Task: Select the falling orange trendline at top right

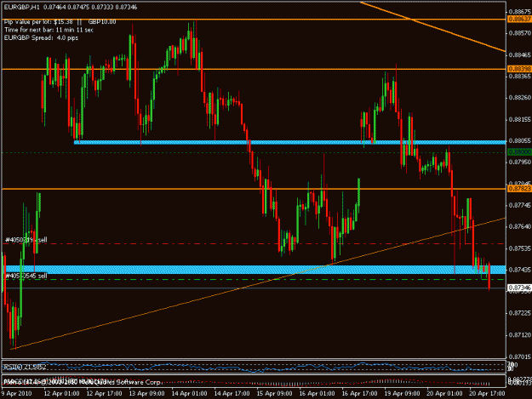Action: pos(433,26)
